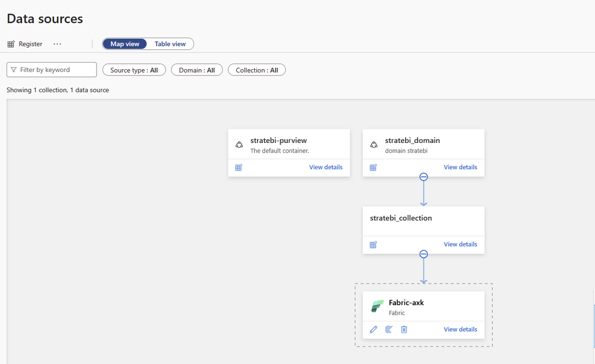Select the stratebi_collection card title
The width and height of the screenshot is (595, 364).
tap(401, 218)
